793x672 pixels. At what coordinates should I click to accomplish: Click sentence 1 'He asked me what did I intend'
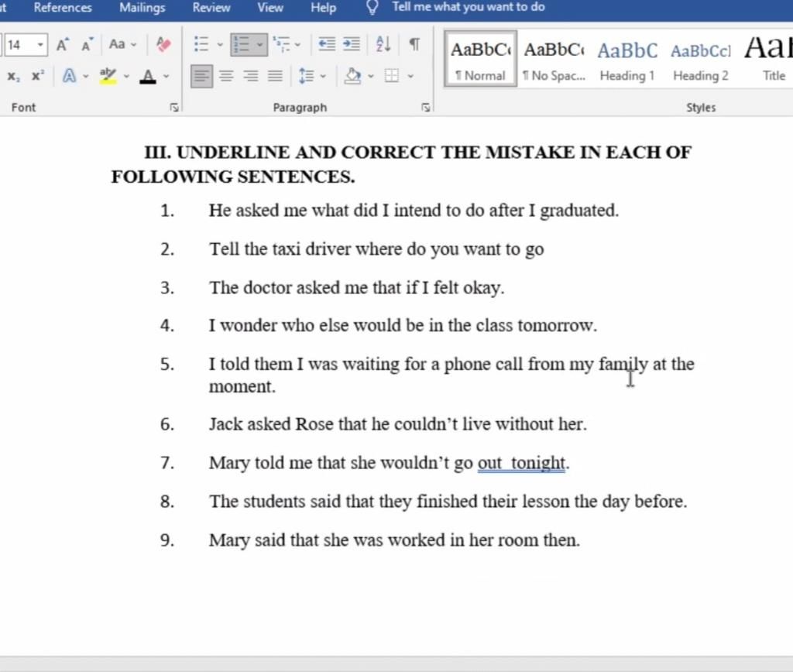(414, 211)
